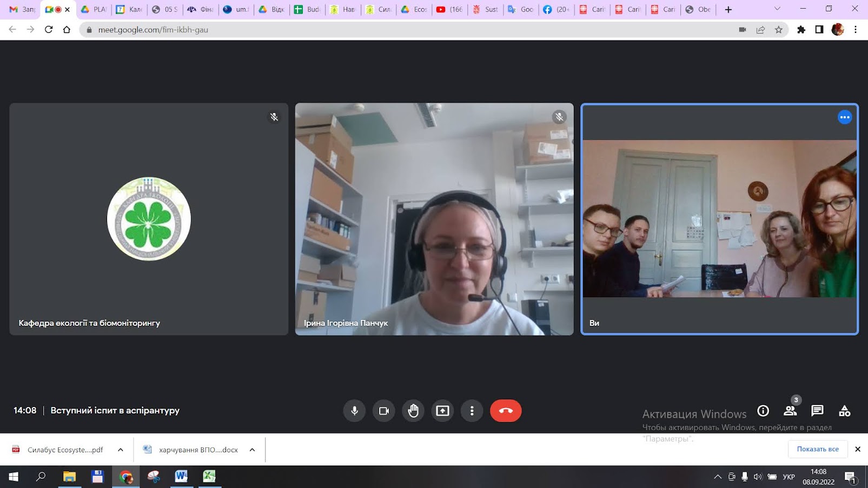Go back with the browser back arrow

pyautogui.click(x=12, y=30)
